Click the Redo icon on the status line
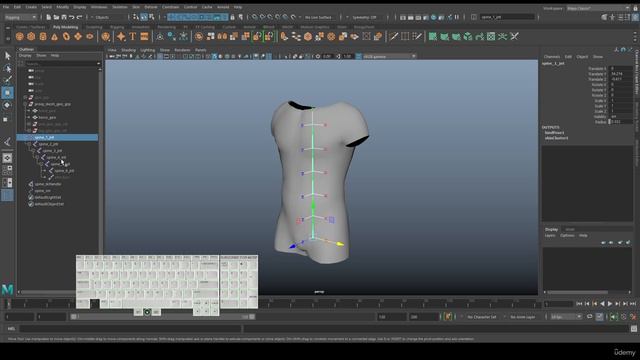 (x=80, y=17)
